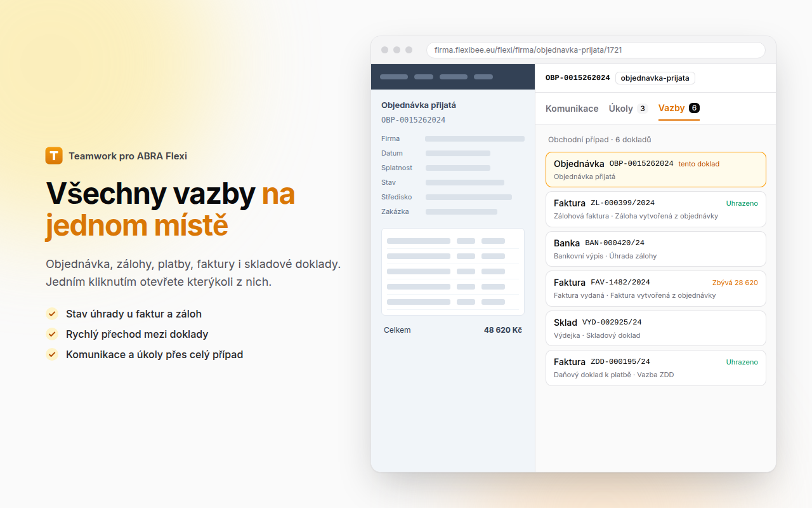Click the browser address bar URL

pyautogui.click(x=596, y=50)
